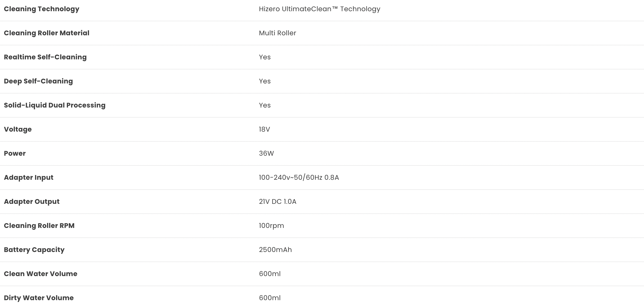The image size is (644, 308).
Task: Click the 36W power value
Action: tap(266, 153)
